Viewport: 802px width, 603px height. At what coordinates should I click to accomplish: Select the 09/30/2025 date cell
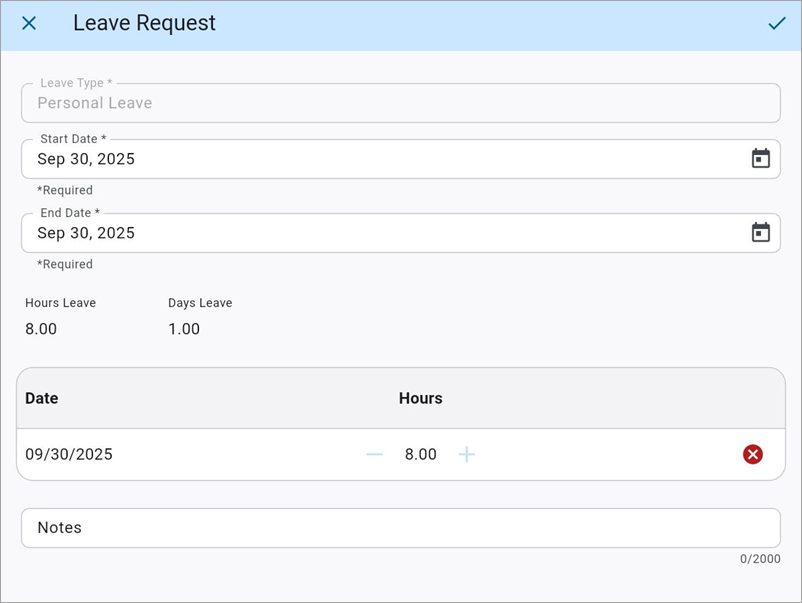coord(69,454)
